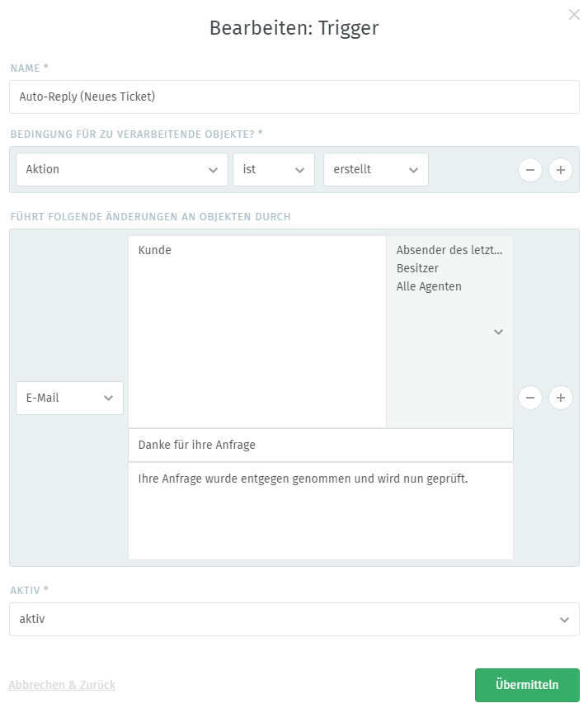
Task: Click the 'Abbrechen & Zurück' link
Action: (x=62, y=685)
